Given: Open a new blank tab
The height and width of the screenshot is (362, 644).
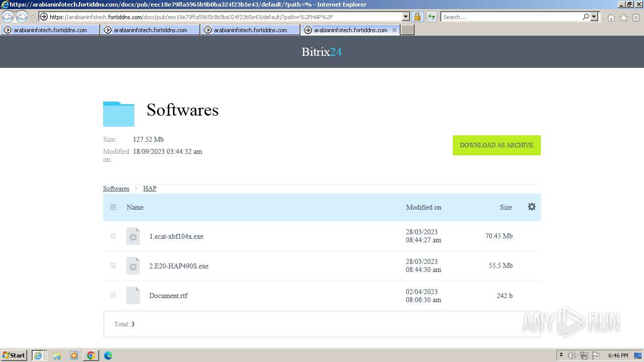Looking at the screenshot, I should [408, 30].
